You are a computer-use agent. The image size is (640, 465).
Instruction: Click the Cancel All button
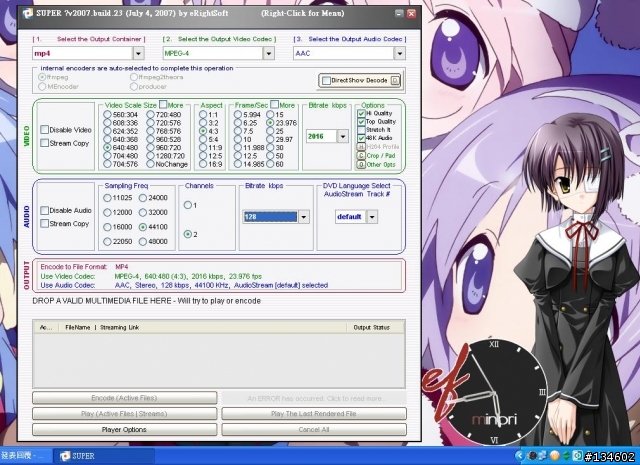[314, 429]
